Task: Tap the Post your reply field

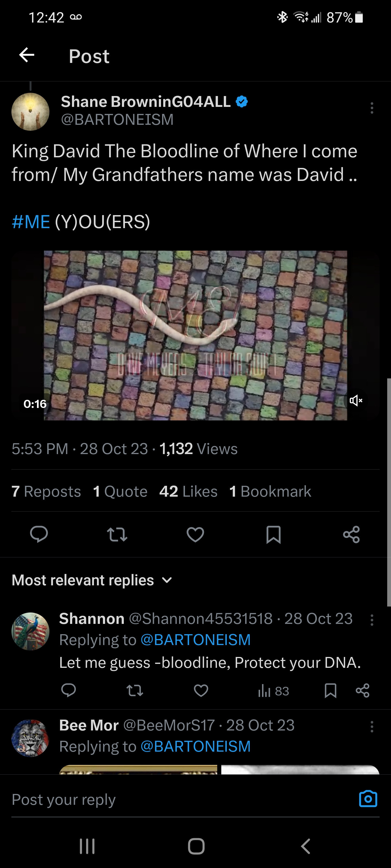Action: pos(169,799)
